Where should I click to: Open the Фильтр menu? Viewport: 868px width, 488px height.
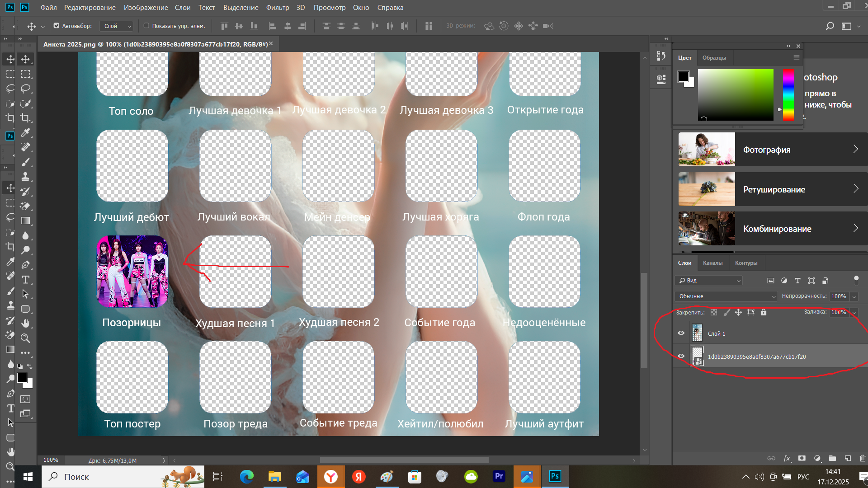point(277,8)
